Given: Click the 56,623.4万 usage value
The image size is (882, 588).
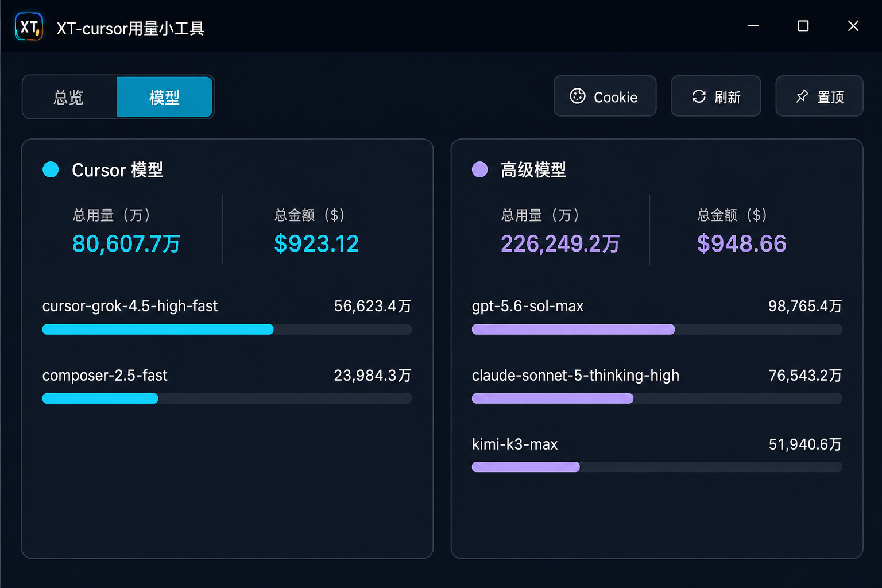Looking at the screenshot, I should point(373,306).
